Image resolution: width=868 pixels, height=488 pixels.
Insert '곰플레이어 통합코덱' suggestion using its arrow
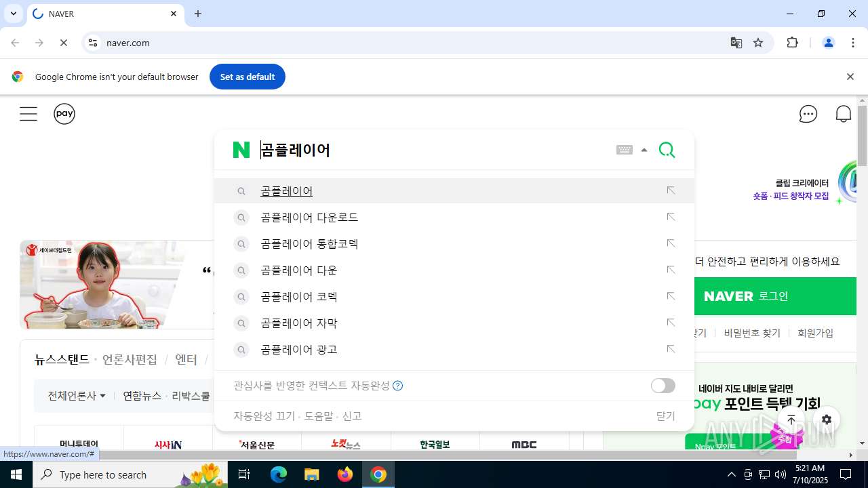671,243
